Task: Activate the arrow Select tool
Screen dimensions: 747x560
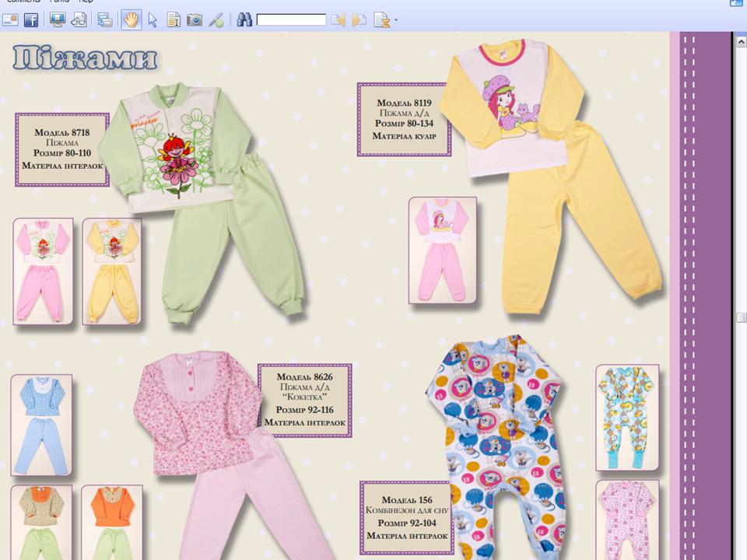Action: pos(153,20)
